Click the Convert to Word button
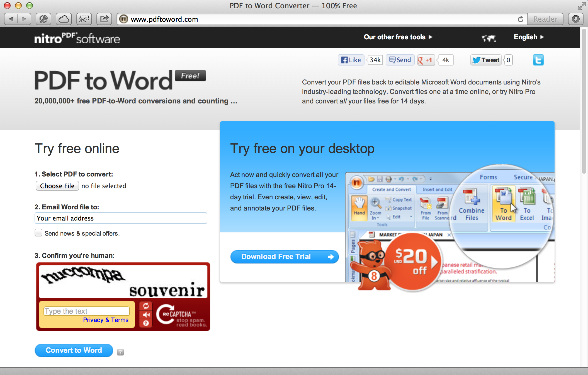The width and height of the screenshot is (588, 375). [x=74, y=350]
